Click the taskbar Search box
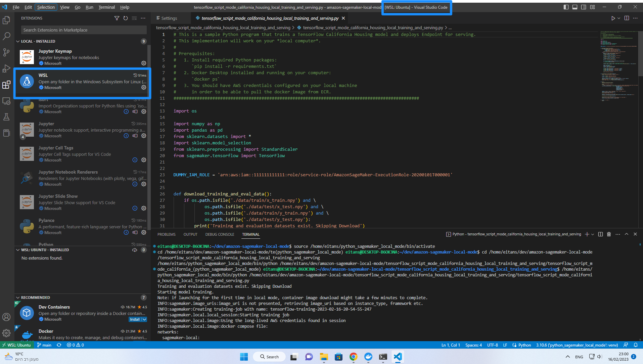The width and height of the screenshot is (643, 364). tap(269, 357)
